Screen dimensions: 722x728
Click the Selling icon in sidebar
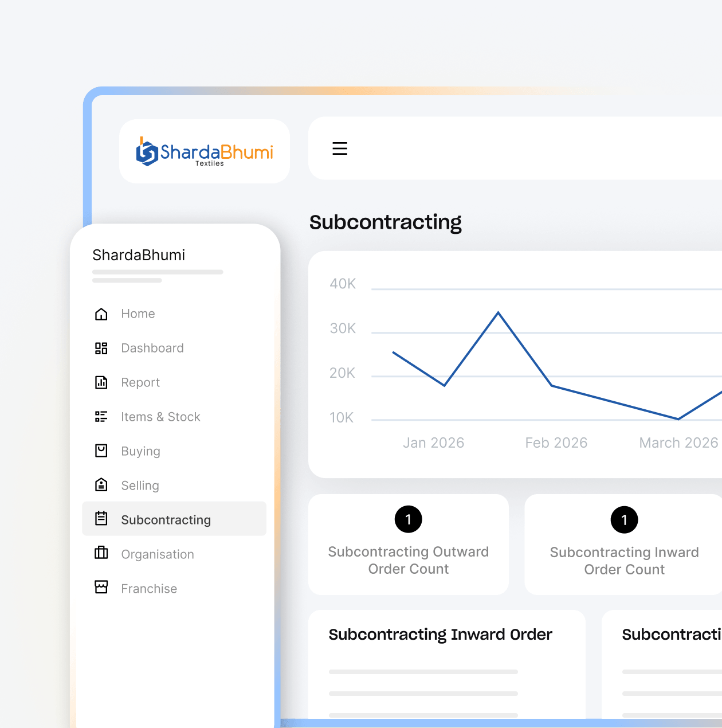click(101, 485)
